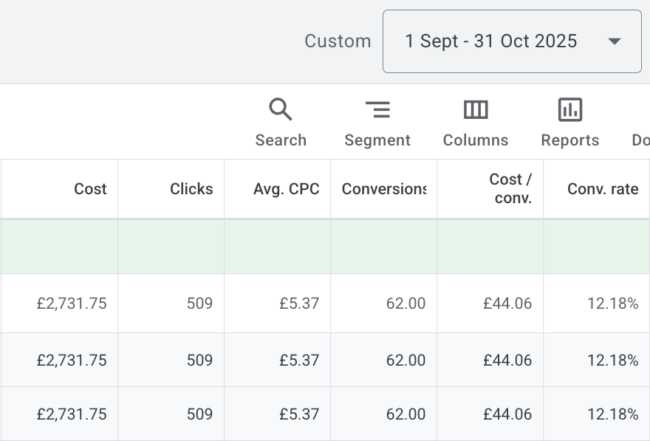
Task: Click the green highlighted summary row
Action: [325, 247]
